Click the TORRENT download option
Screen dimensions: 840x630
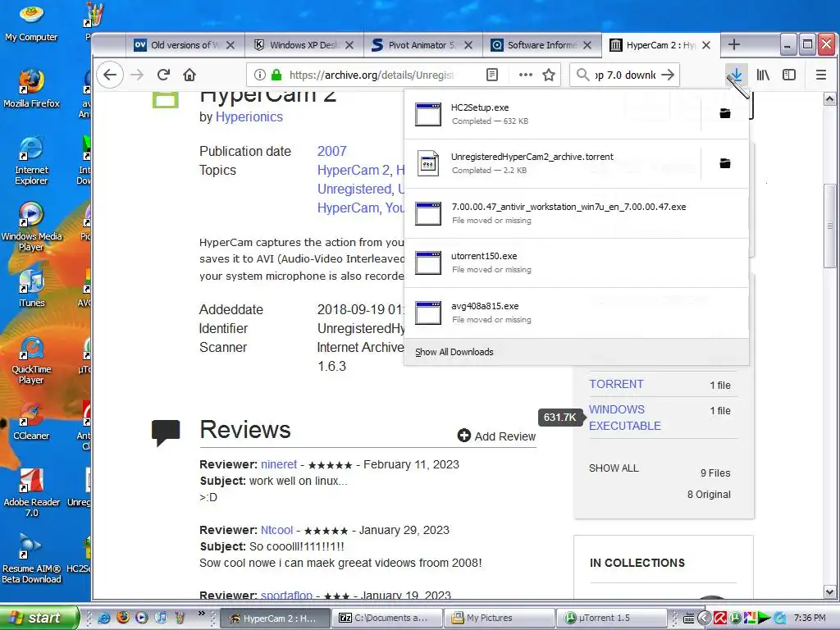pyautogui.click(x=616, y=384)
